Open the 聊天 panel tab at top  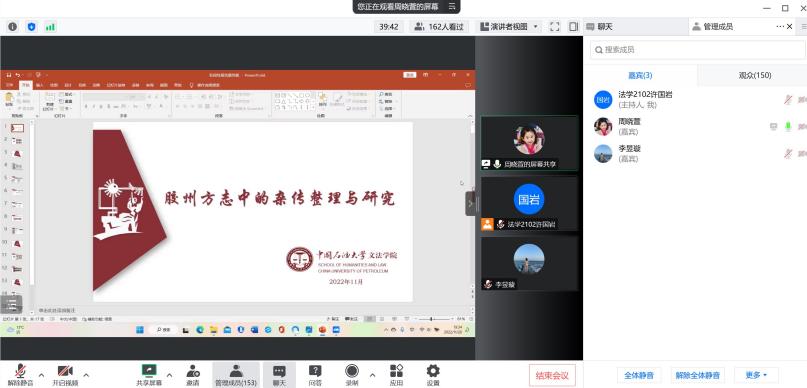coord(636,27)
